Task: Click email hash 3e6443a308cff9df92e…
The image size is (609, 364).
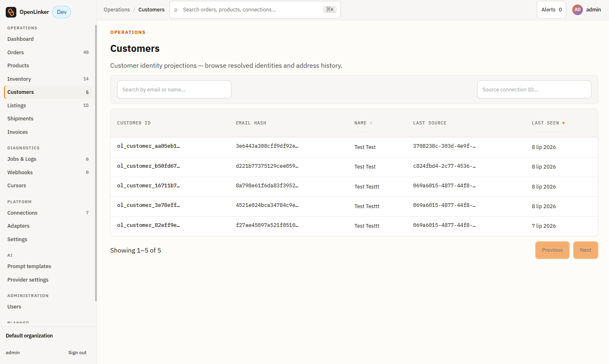Action: click(267, 146)
